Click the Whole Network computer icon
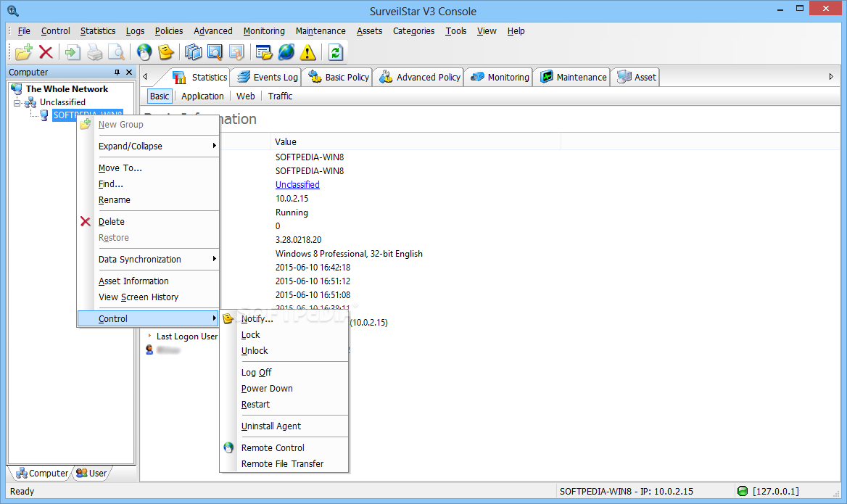Screen dimensions: 847x504 [x=17, y=89]
